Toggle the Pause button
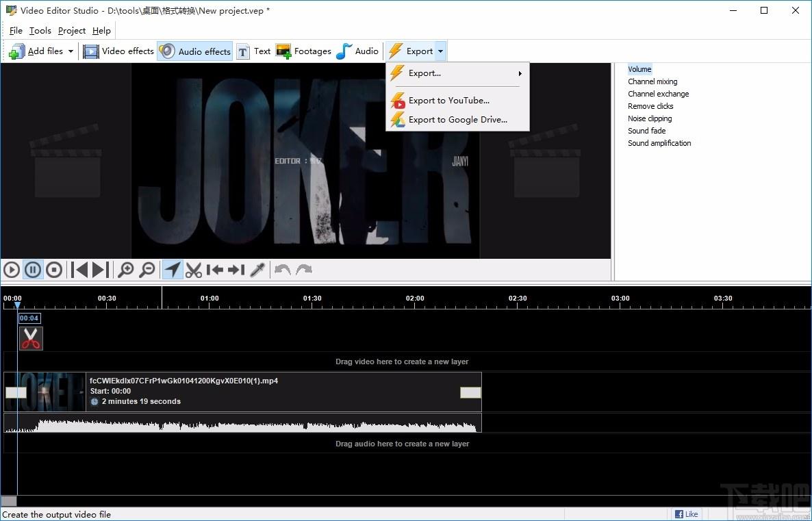 click(x=32, y=270)
